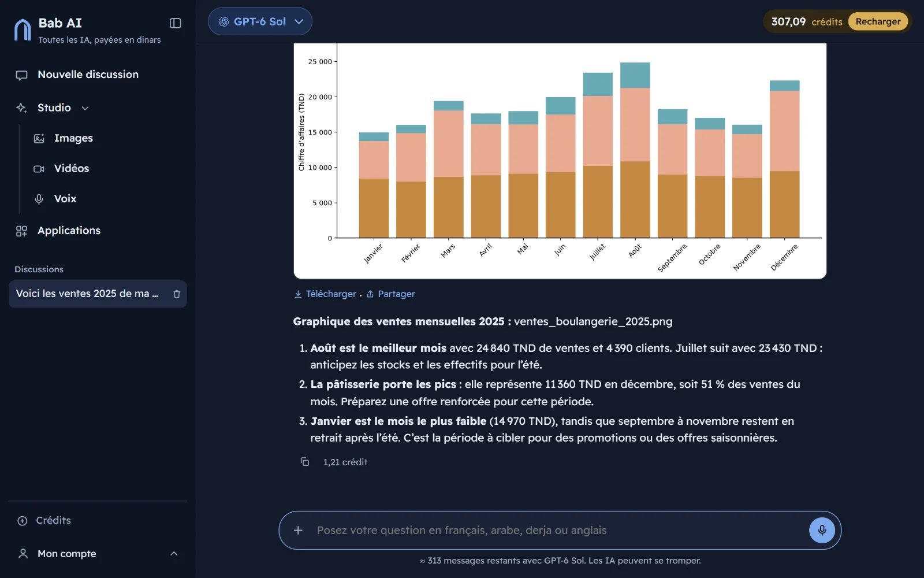The height and width of the screenshot is (578, 924).
Task: Click the 'Août est le meilleur mois' text
Action: (x=378, y=348)
